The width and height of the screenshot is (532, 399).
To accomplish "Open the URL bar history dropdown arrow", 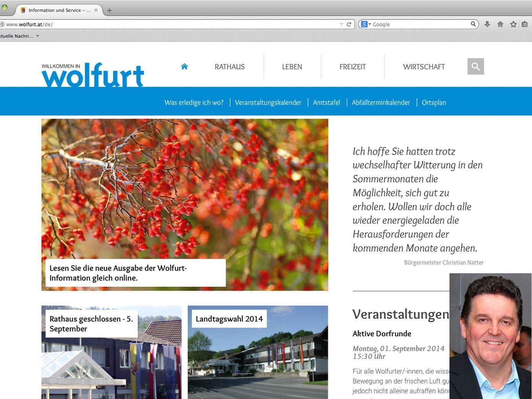I will point(341,24).
